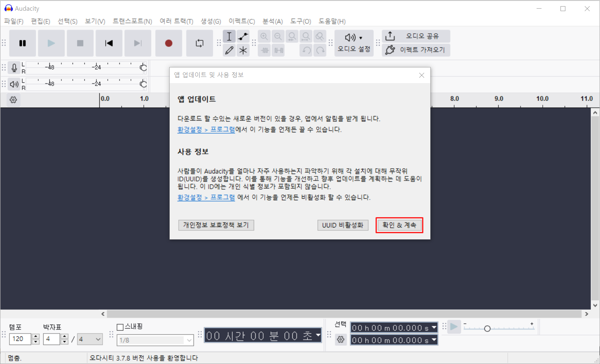
Task: Close the 앱 업데이트 dialog with X
Action: pyautogui.click(x=421, y=75)
